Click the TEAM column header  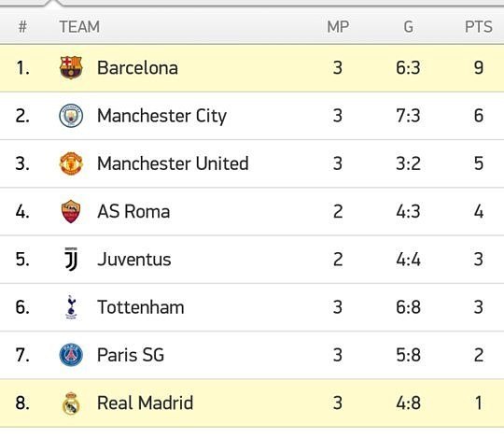79,27
